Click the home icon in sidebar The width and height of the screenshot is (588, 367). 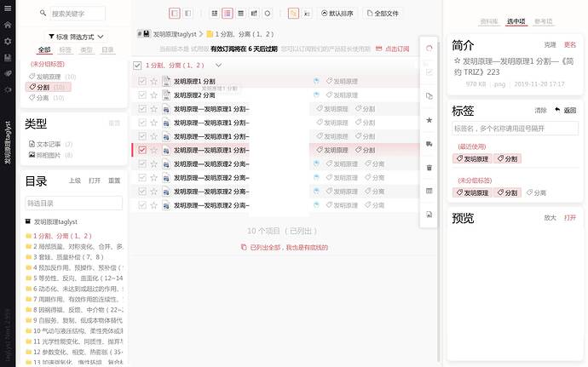click(x=8, y=26)
